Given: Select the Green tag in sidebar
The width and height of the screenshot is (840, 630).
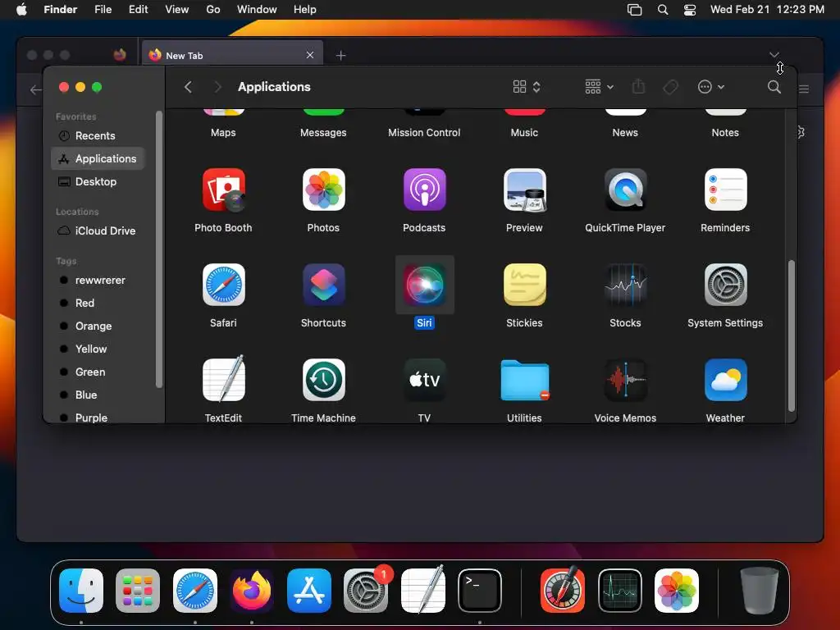Looking at the screenshot, I should (98, 372).
